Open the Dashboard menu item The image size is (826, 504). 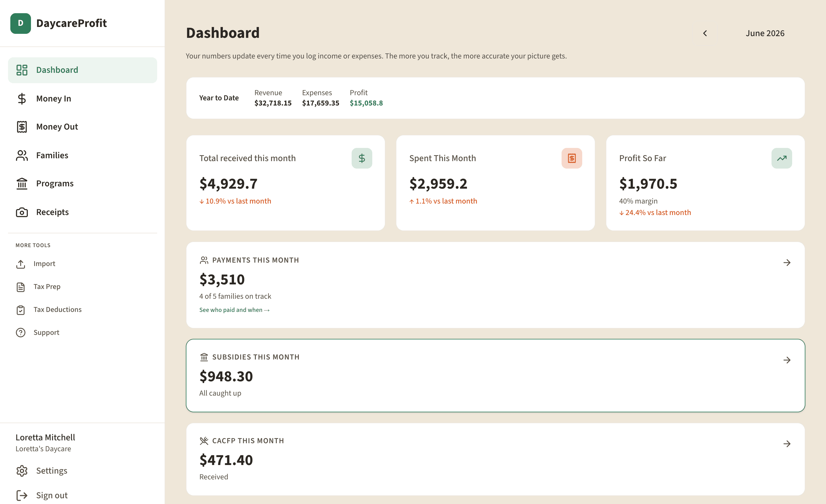click(83, 70)
